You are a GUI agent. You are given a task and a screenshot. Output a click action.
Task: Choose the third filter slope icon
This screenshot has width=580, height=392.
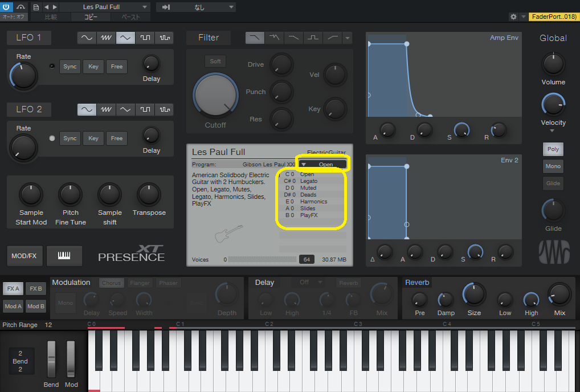click(293, 38)
